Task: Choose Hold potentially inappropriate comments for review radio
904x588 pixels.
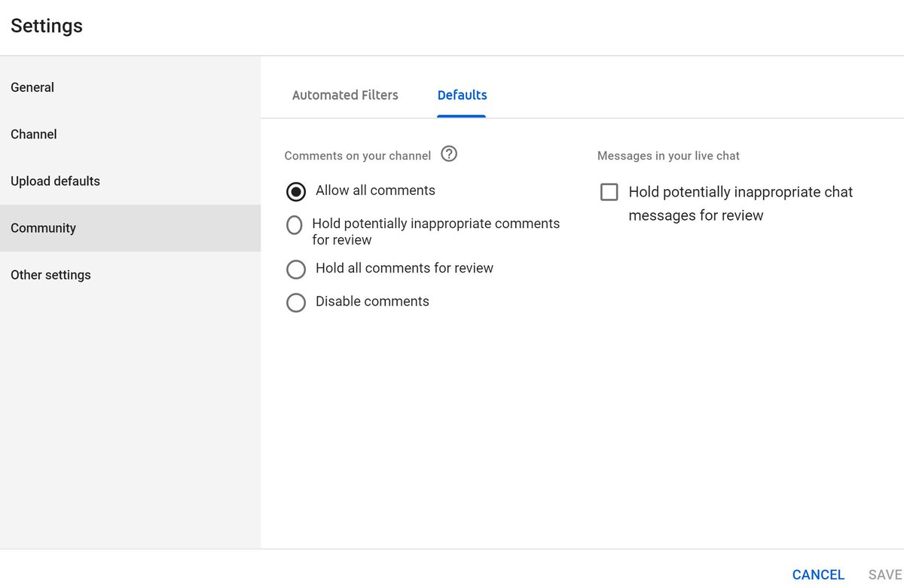Action: click(x=295, y=225)
